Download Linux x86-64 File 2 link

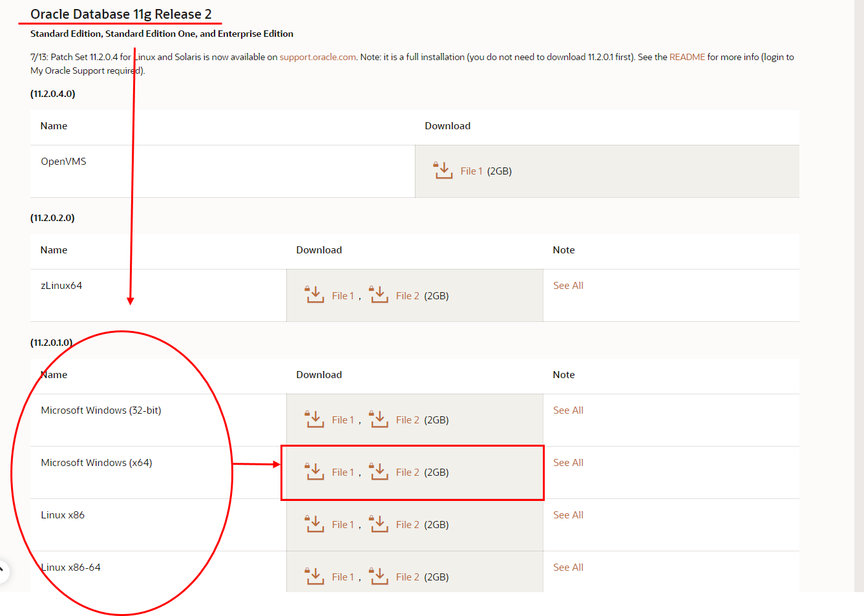407,577
